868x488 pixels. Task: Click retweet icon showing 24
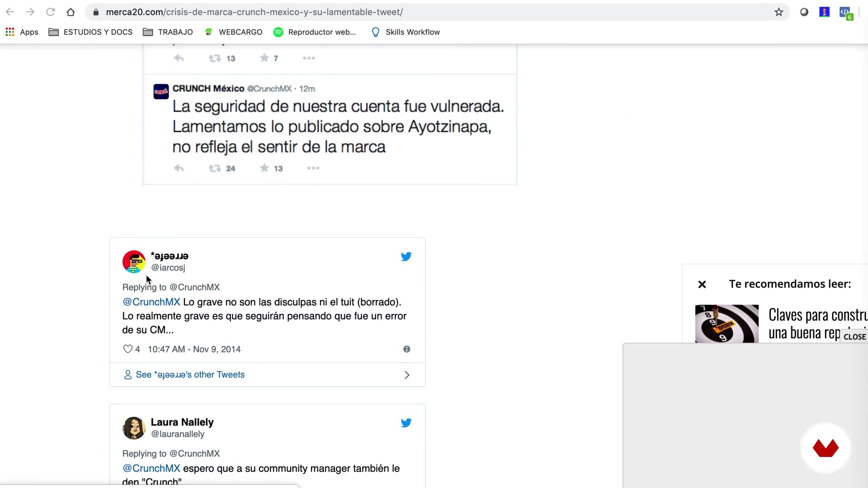[215, 168]
